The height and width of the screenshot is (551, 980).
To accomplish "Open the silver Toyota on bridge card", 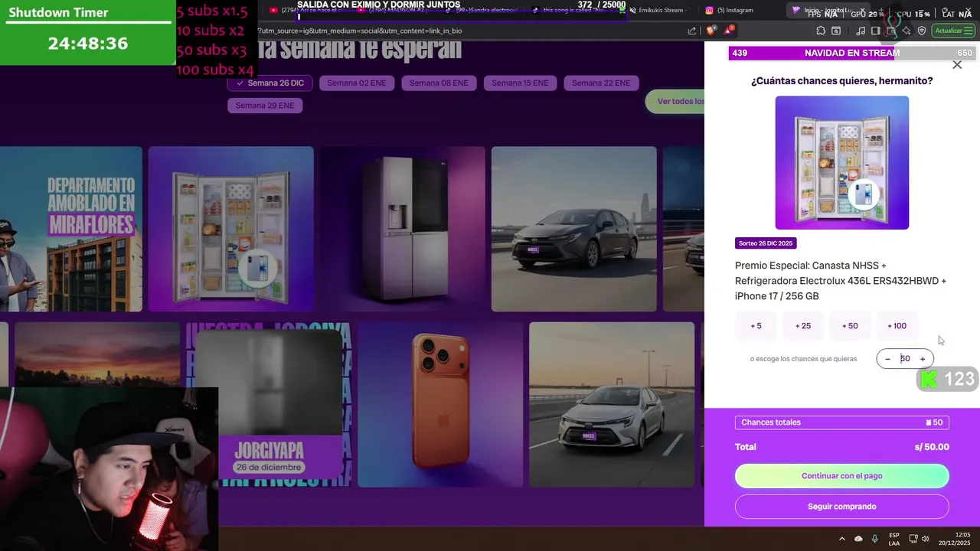I will [x=612, y=404].
